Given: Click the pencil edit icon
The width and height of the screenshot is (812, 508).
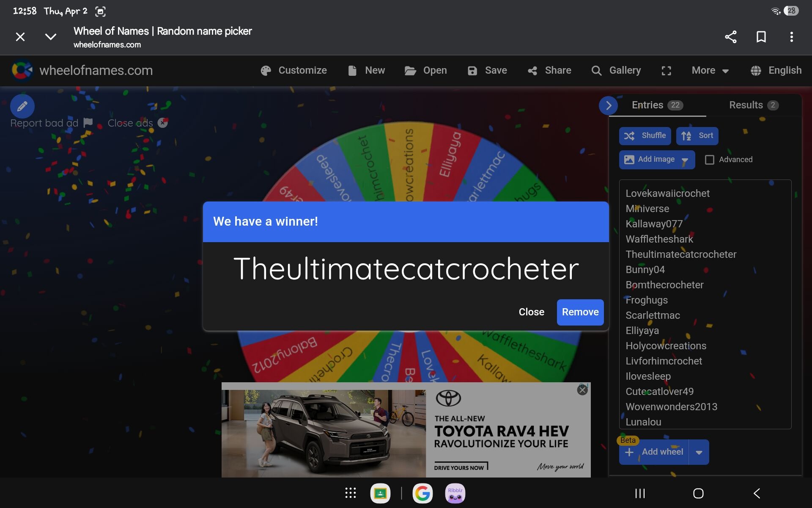Looking at the screenshot, I should (x=22, y=106).
